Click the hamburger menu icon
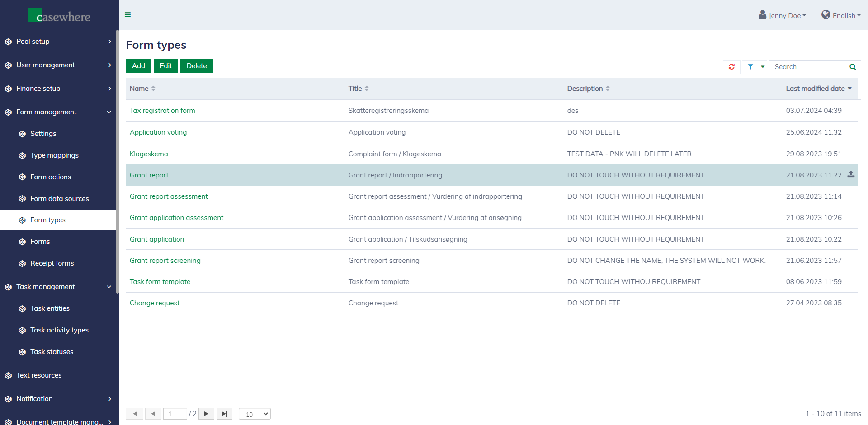This screenshot has width=868, height=425. click(x=128, y=15)
